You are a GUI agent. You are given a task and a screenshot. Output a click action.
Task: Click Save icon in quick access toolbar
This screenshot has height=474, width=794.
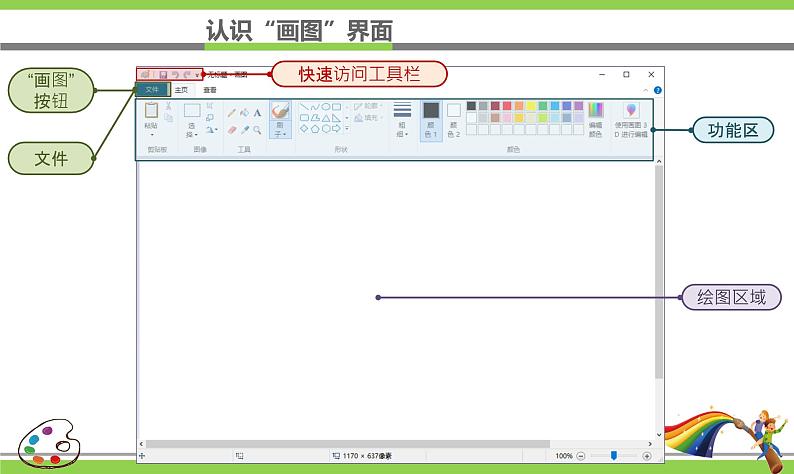163,74
